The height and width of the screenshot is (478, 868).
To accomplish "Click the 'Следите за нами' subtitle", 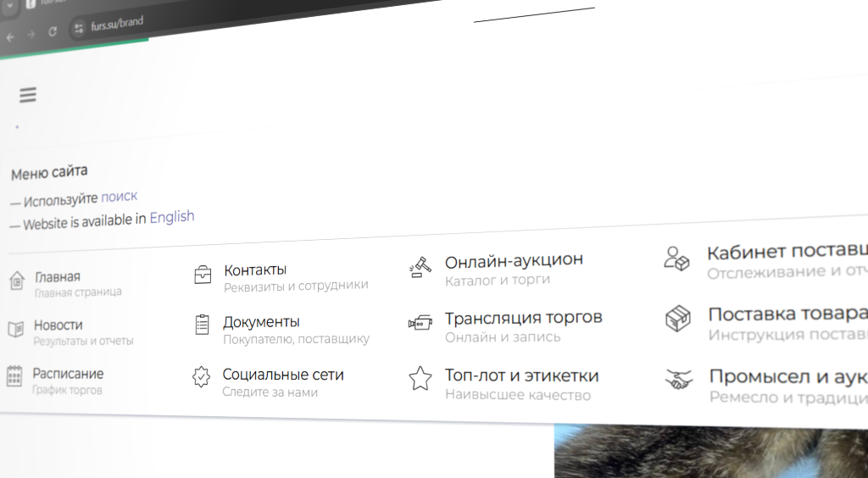I will (x=270, y=392).
